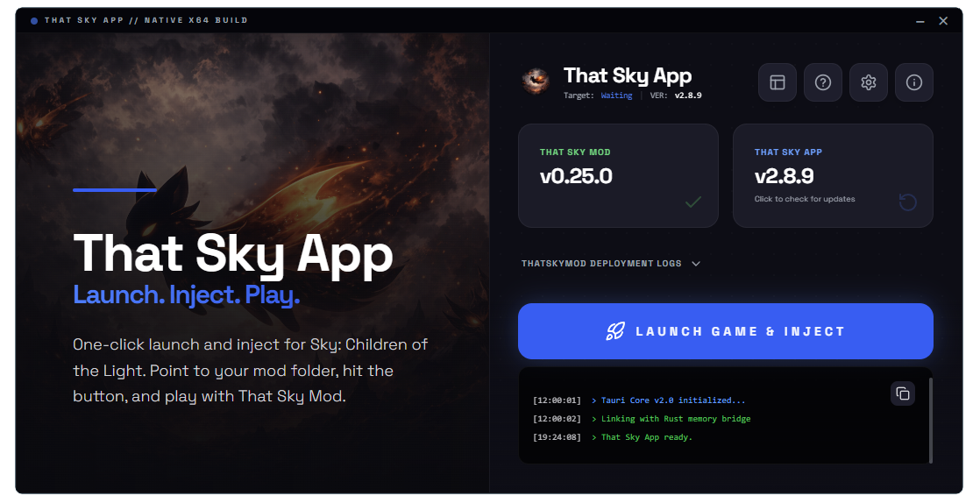Click the rocket icon on the launch button
The width and height of the screenshot is (980, 503).
615,331
